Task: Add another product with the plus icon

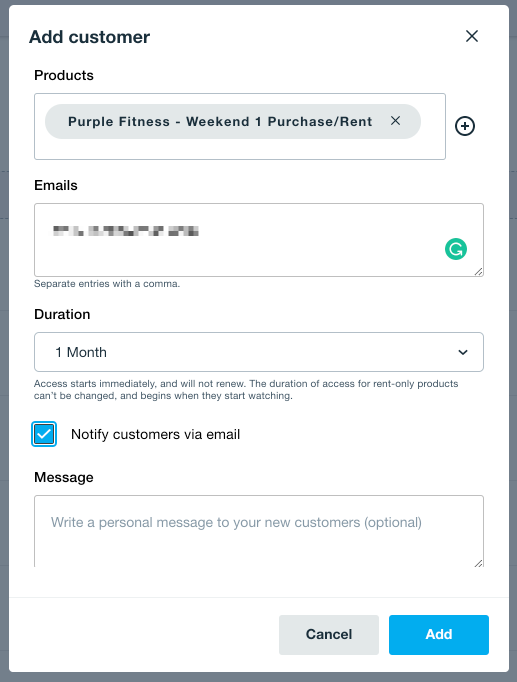Action: pyautogui.click(x=465, y=126)
